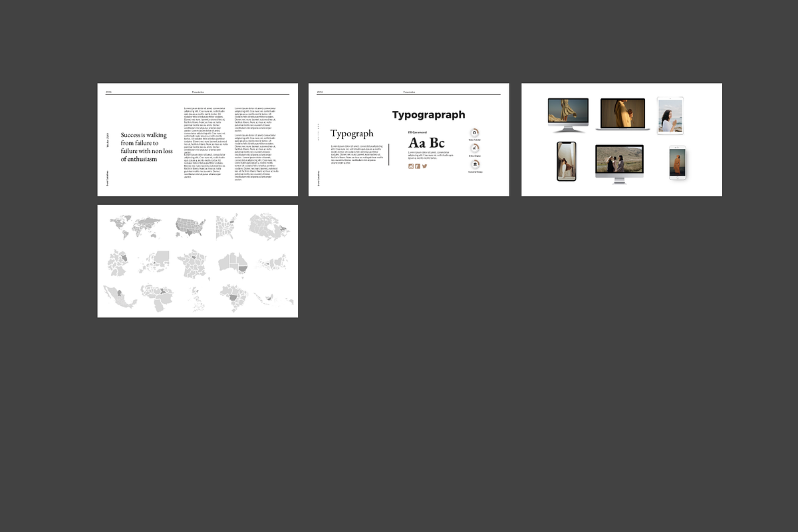Select the circular bank building icon
Image resolution: width=798 pixels, height=532 pixels.
point(475,164)
